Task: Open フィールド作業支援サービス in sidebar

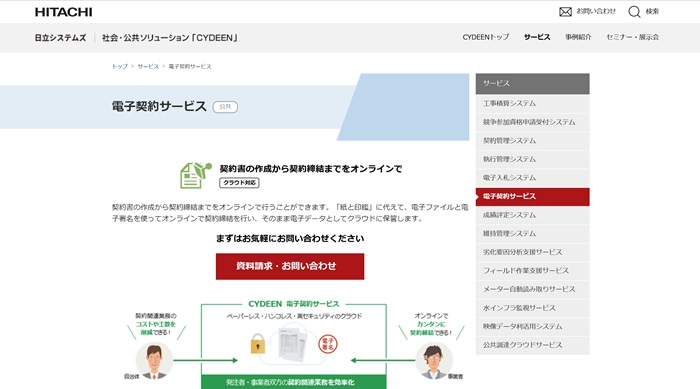Action: 533,271
